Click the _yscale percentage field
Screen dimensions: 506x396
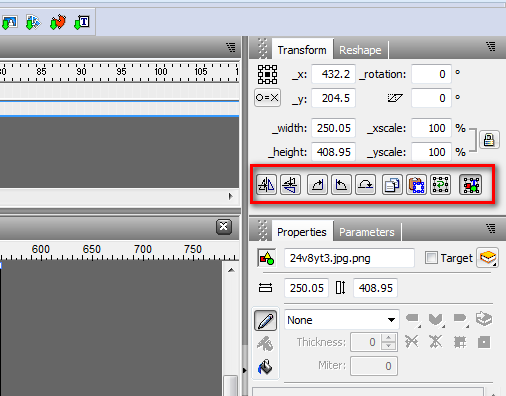pos(431,152)
